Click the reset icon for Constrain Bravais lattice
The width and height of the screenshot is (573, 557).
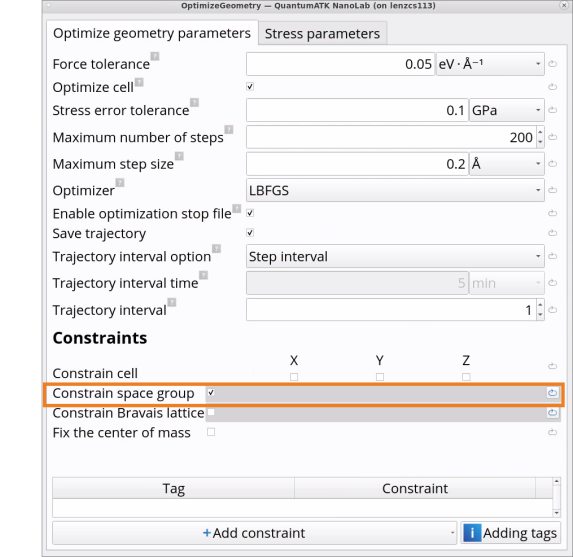(552, 413)
